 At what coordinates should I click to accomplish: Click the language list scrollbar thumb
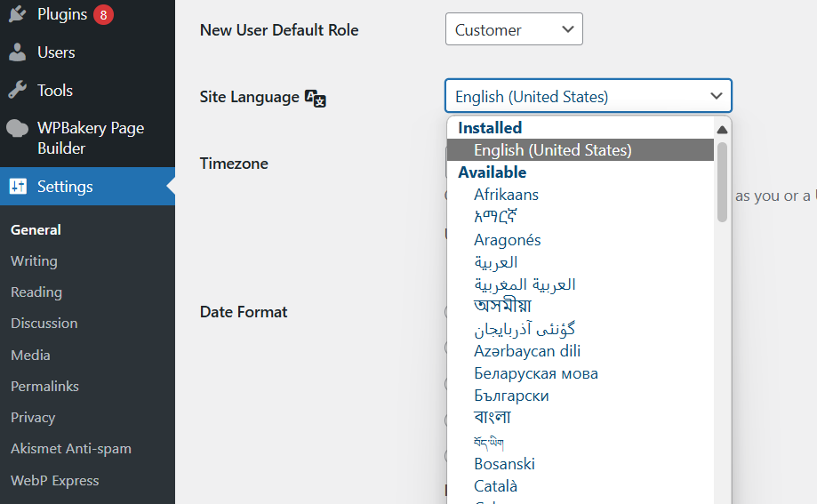click(x=722, y=182)
